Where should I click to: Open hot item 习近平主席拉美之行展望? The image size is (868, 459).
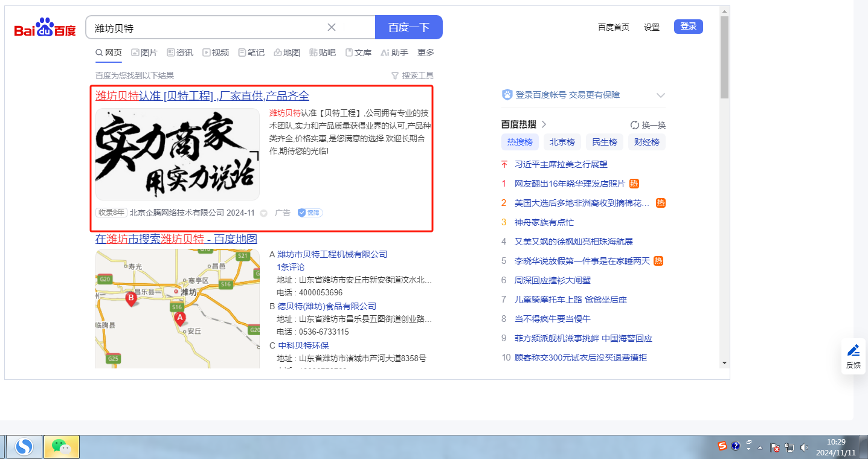(561, 164)
